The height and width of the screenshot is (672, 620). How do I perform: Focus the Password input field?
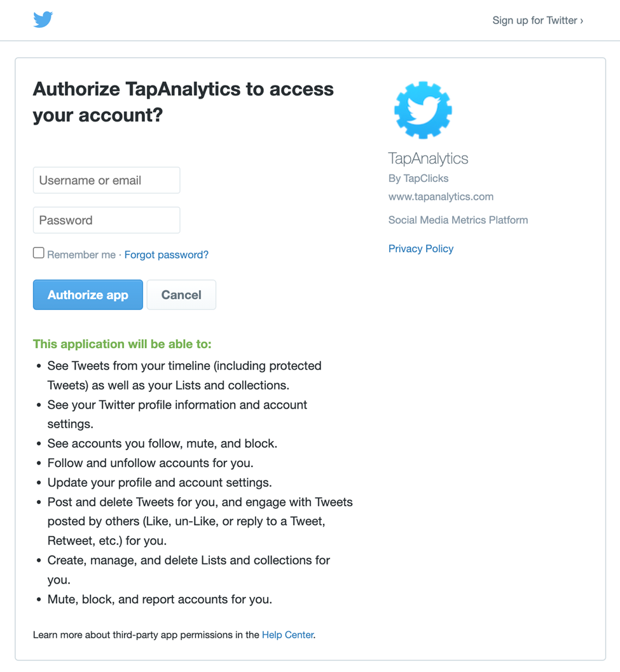tap(107, 220)
